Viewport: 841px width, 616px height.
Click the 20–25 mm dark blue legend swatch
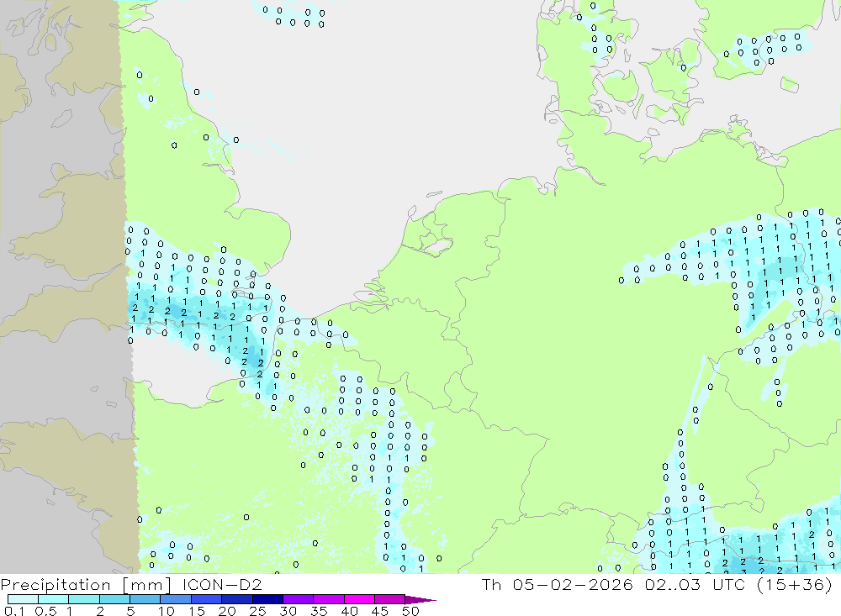point(237,599)
